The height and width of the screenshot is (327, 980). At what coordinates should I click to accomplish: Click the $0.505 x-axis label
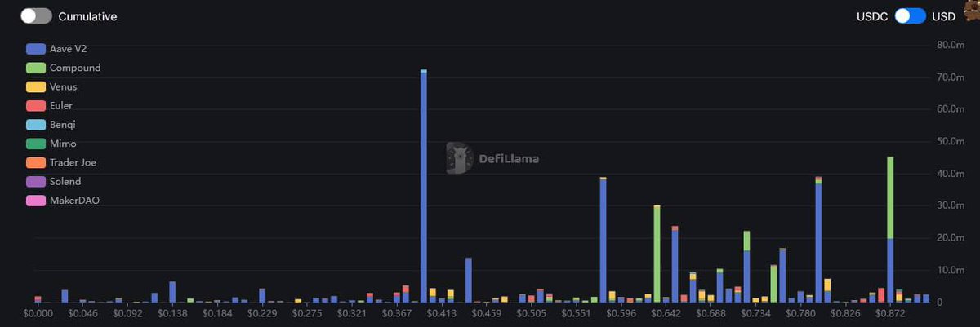point(532,313)
